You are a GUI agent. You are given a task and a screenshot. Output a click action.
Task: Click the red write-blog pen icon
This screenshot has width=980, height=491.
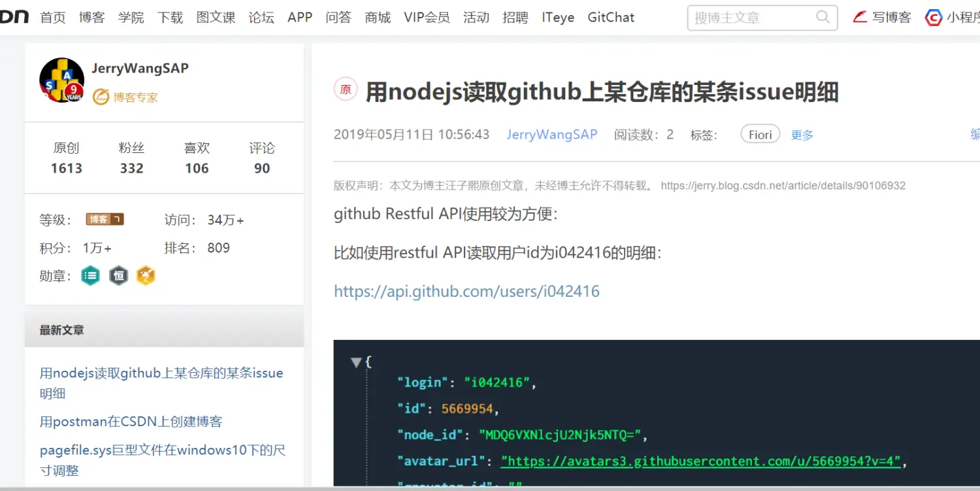coord(860,18)
